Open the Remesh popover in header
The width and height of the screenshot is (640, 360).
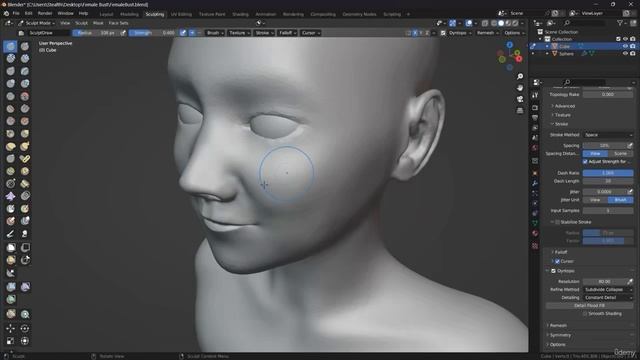pyautogui.click(x=487, y=33)
